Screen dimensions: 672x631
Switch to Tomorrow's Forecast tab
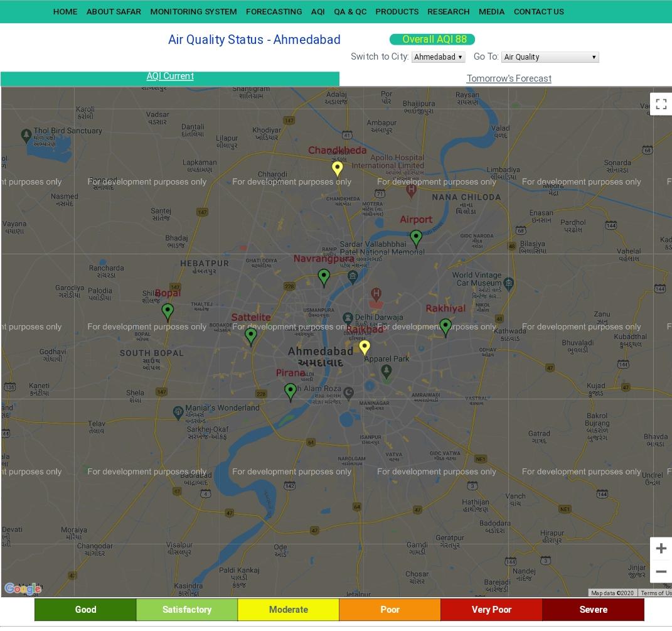pyautogui.click(x=509, y=78)
